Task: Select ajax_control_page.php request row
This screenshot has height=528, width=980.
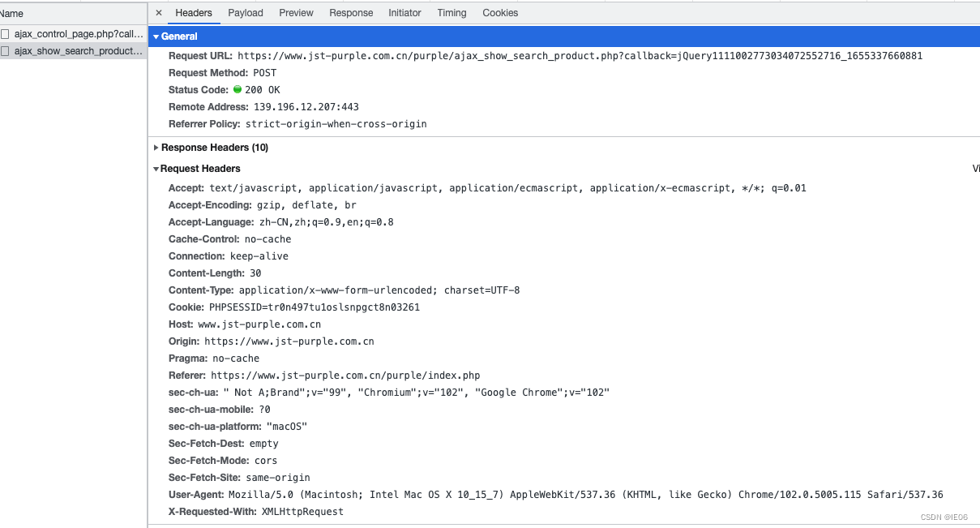Action: click(x=73, y=34)
